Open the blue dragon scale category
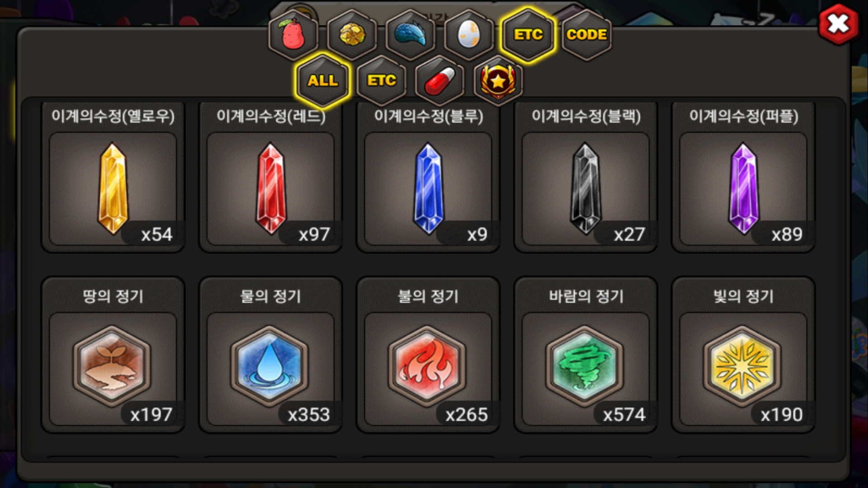 410,35
